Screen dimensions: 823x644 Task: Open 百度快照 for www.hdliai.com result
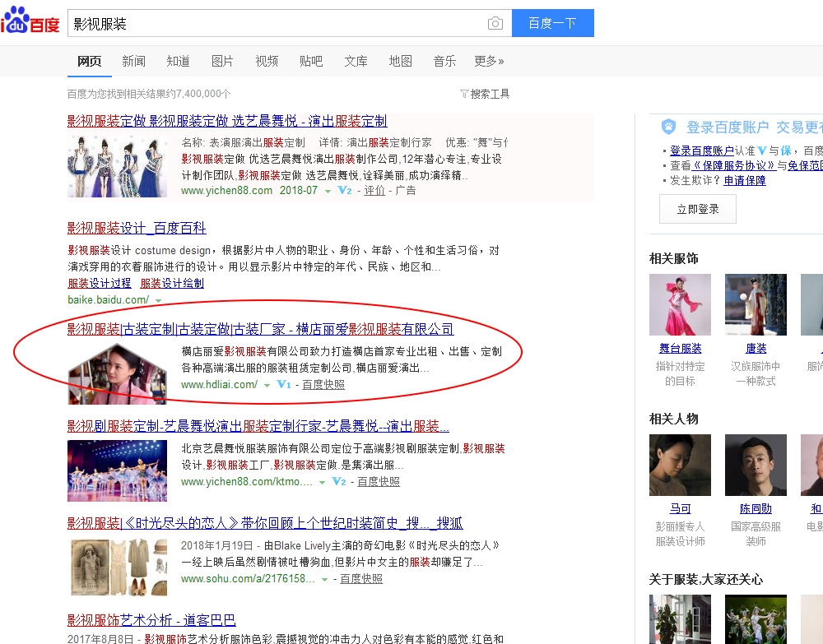tap(323, 384)
